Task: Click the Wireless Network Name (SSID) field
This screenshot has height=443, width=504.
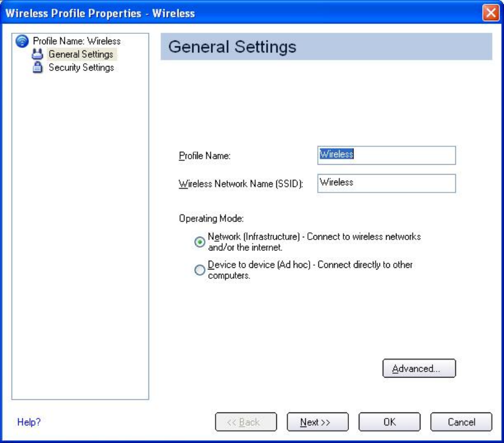Action: (x=387, y=183)
